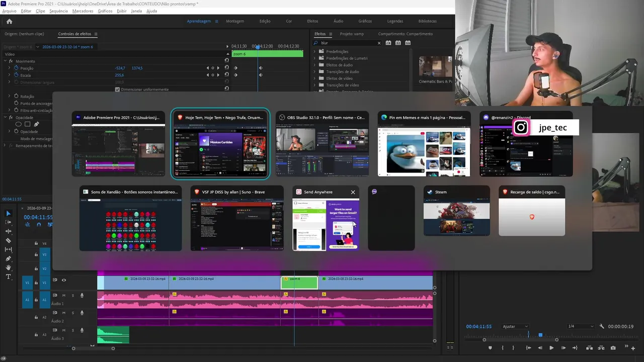Toggle Posição animation stopwatch
The width and height of the screenshot is (644, 362).
pos(16,68)
